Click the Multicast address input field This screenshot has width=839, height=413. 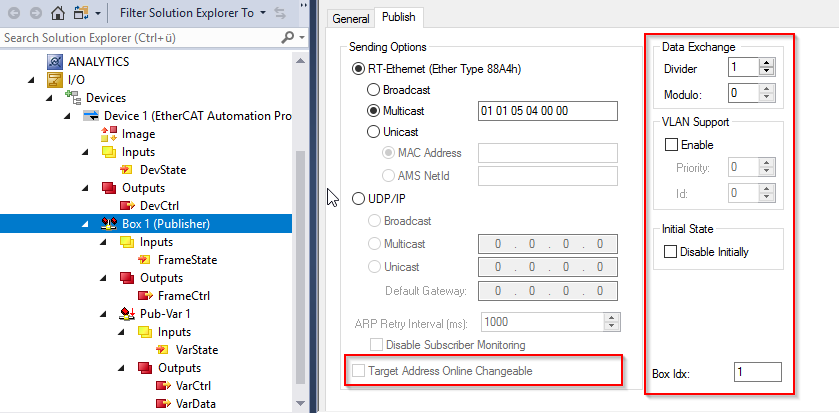click(x=547, y=111)
